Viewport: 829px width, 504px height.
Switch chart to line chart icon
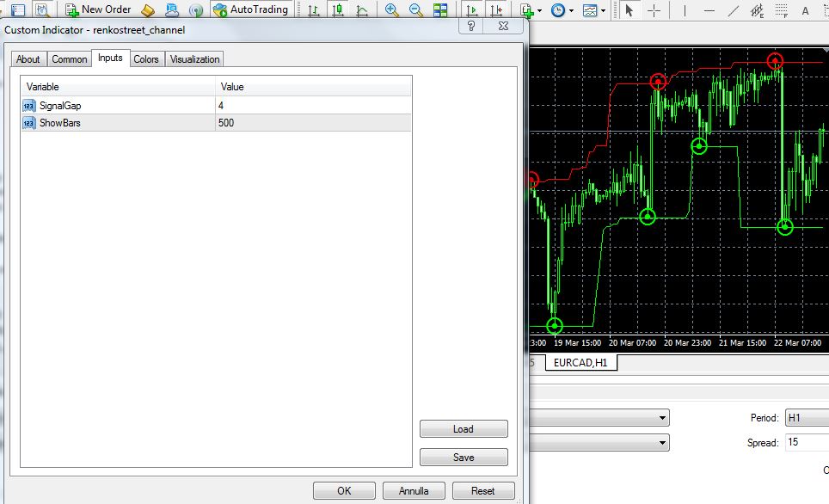pos(362,10)
